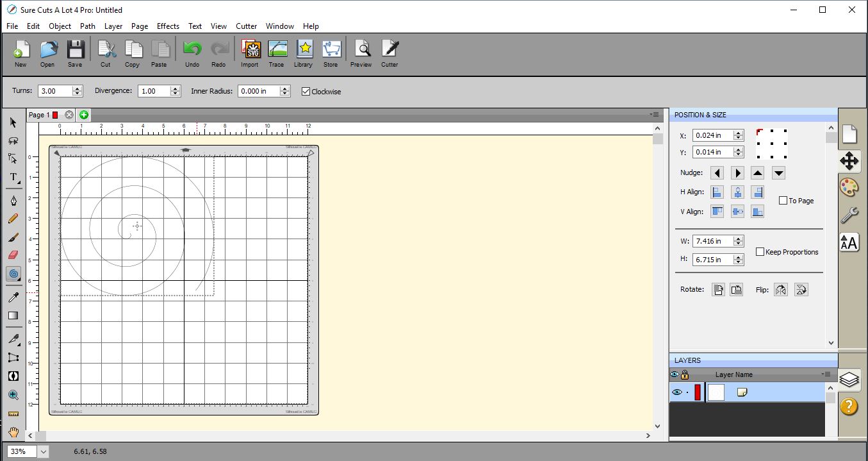The width and height of the screenshot is (868, 461).
Task: Align left horizontally button
Action: [x=717, y=192]
